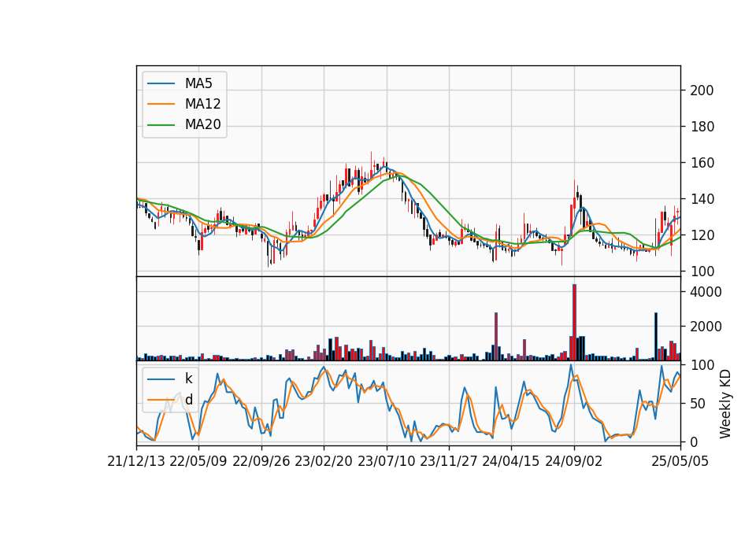The image size is (756, 543).
Task: Click the 180 price axis label
Action: [702, 127]
